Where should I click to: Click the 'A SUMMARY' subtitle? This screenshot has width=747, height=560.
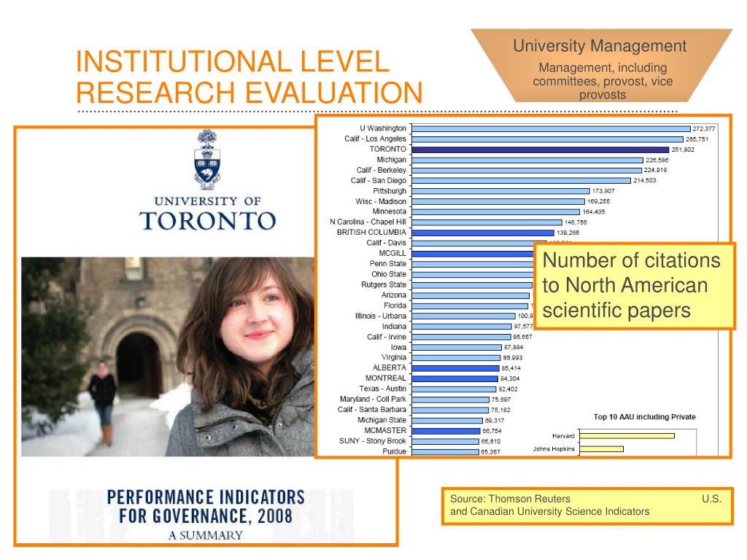click(206, 535)
